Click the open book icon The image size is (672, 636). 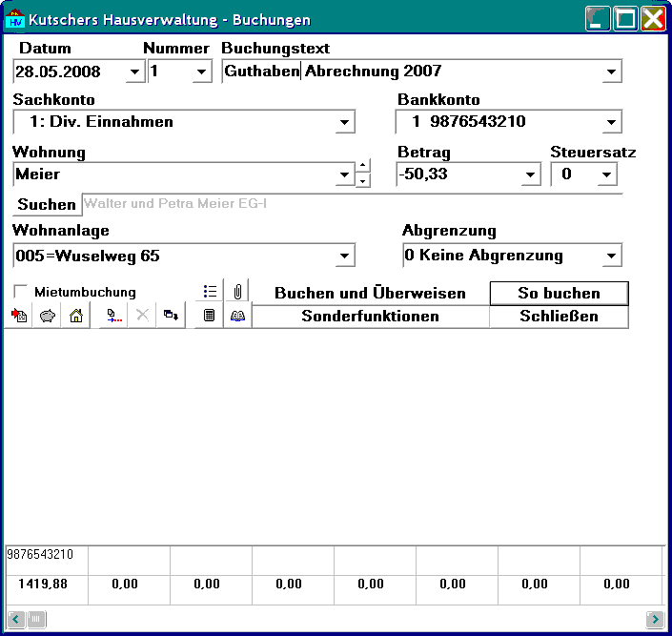coord(237,316)
